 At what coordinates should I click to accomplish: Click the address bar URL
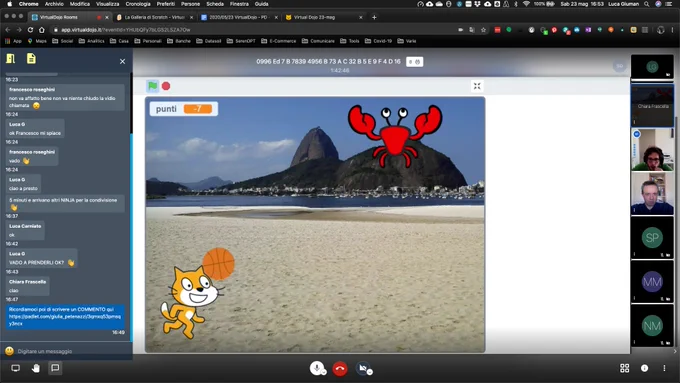pyautogui.click(x=125, y=30)
